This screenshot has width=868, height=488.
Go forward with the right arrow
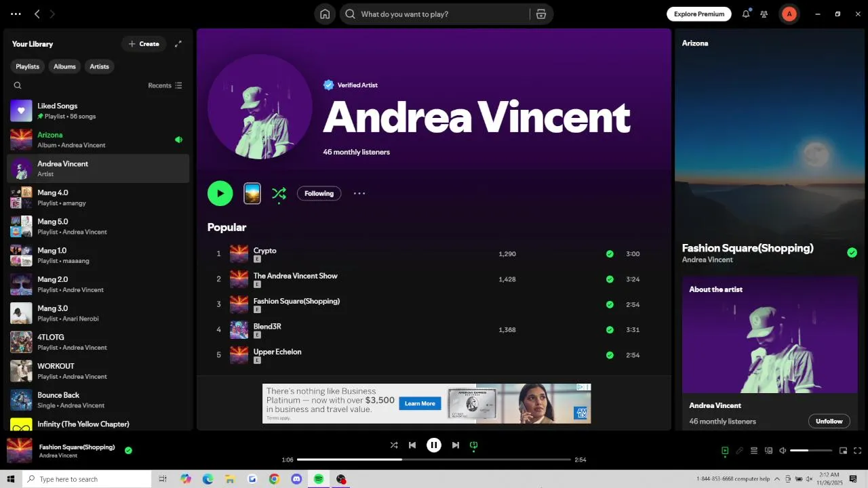pyautogui.click(x=52, y=14)
